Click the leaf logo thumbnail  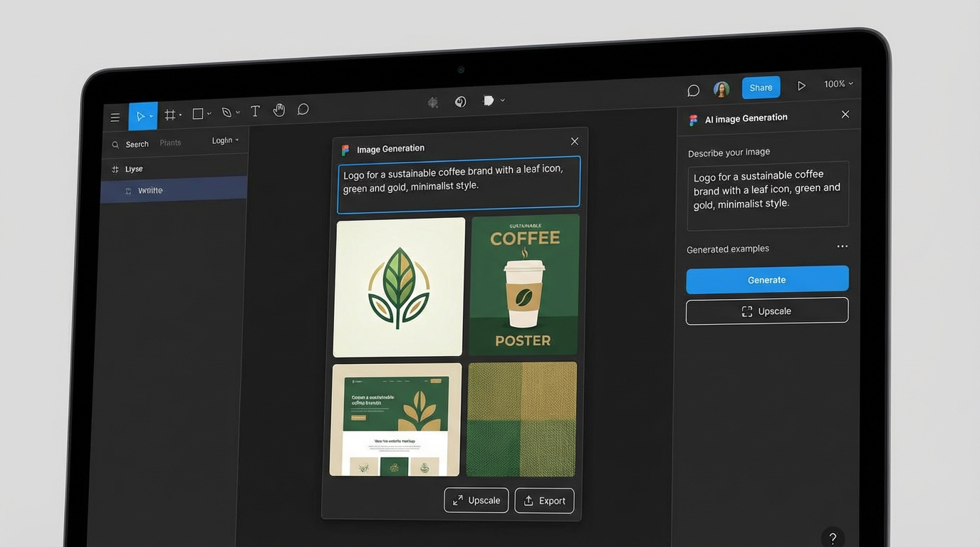pyautogui.click(x=399, y=286)
